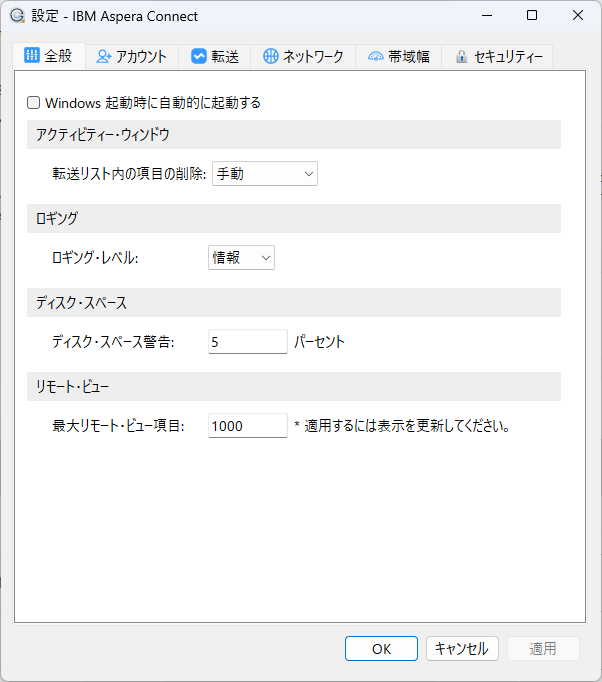Click the Security (セキュリティー) tab padlock icon
Viewport: 602px width, 682px height.
[462, 57]
